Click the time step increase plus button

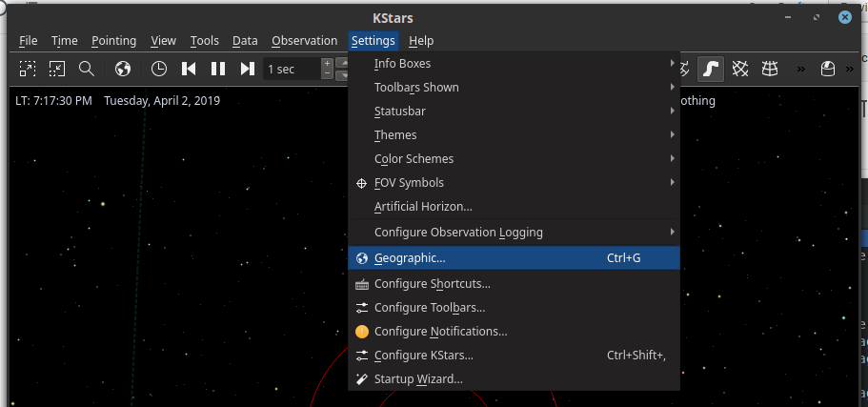pos(328,63)
